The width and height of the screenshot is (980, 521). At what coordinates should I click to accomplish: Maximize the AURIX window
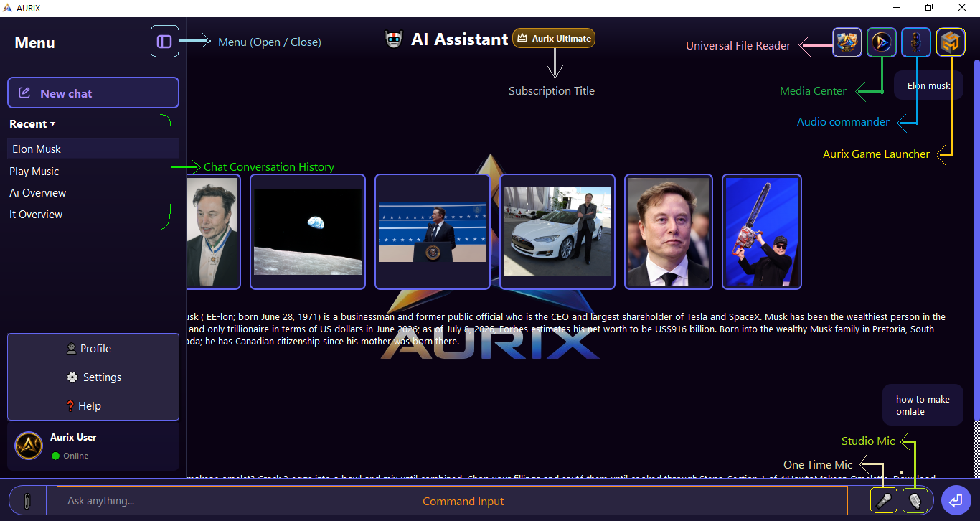tap(929, 7)
